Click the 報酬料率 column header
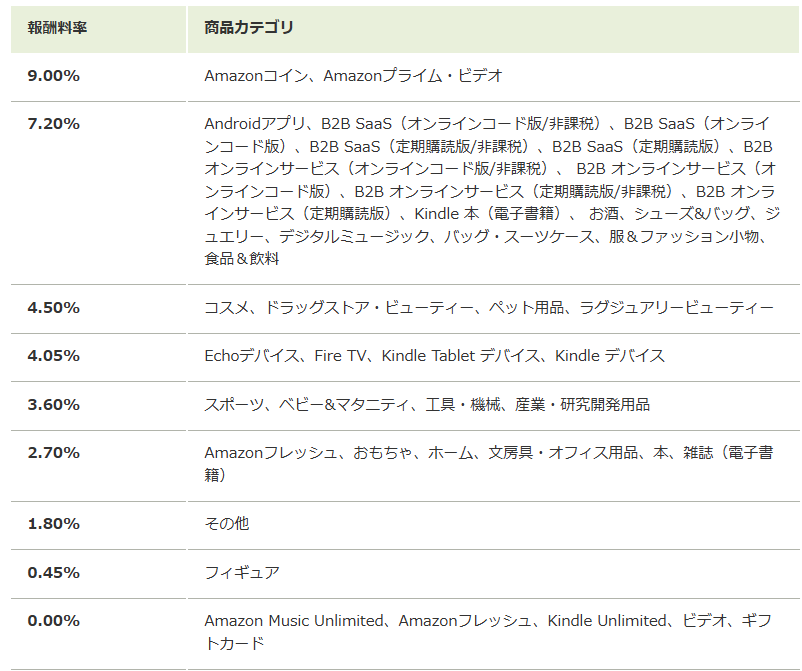802x671 pixels. 57,28
